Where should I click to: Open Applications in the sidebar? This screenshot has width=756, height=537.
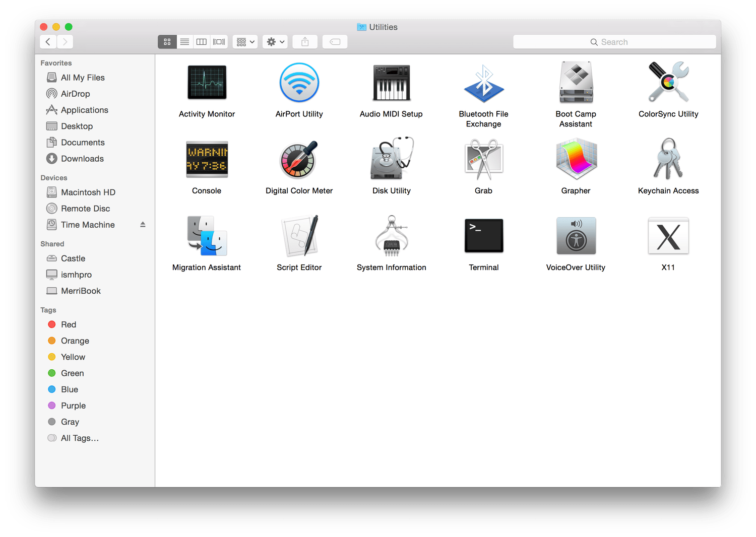[x=84, y=110]
